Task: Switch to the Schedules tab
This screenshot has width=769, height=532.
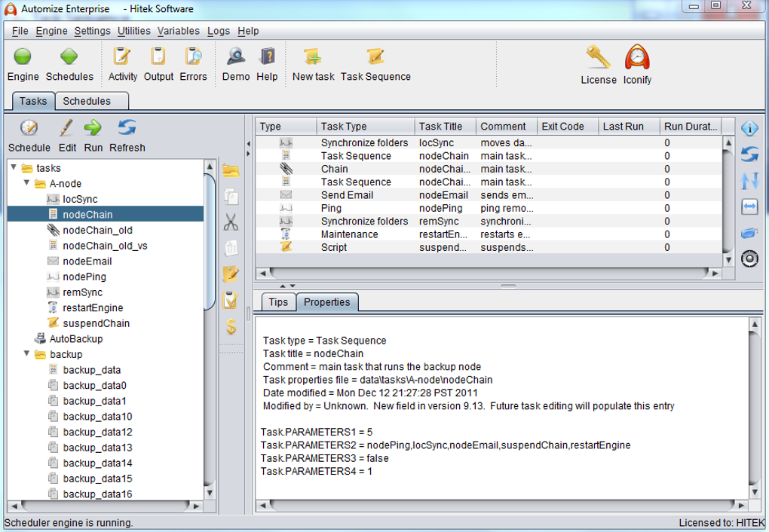Action: (x=85, y=100)
